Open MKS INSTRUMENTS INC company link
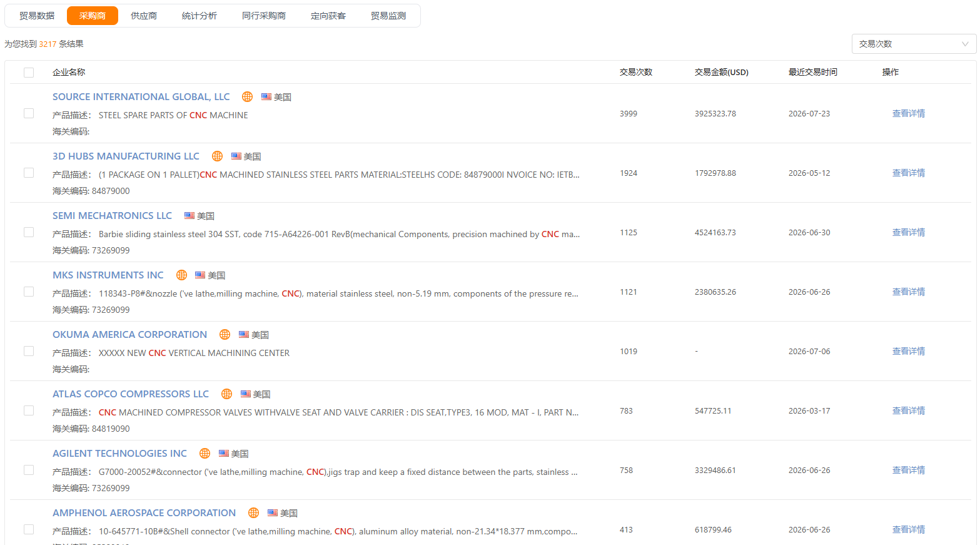 tap(108, 275)
